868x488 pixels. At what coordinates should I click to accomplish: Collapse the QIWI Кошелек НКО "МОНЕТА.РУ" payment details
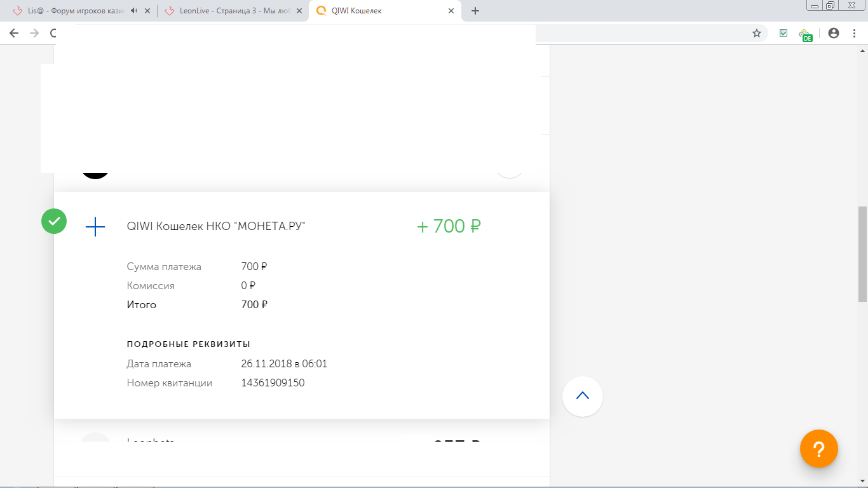tap(216, 226)
